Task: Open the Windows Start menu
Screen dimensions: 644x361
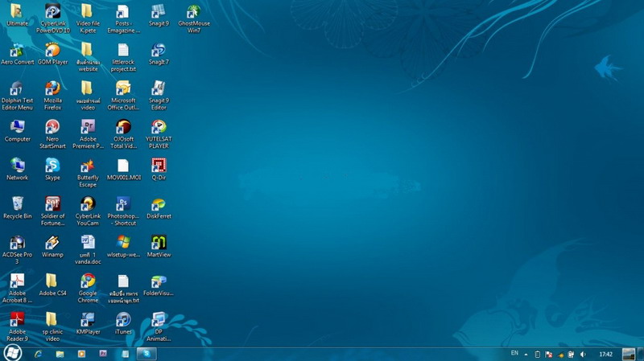Action: (x=13, y=353)
